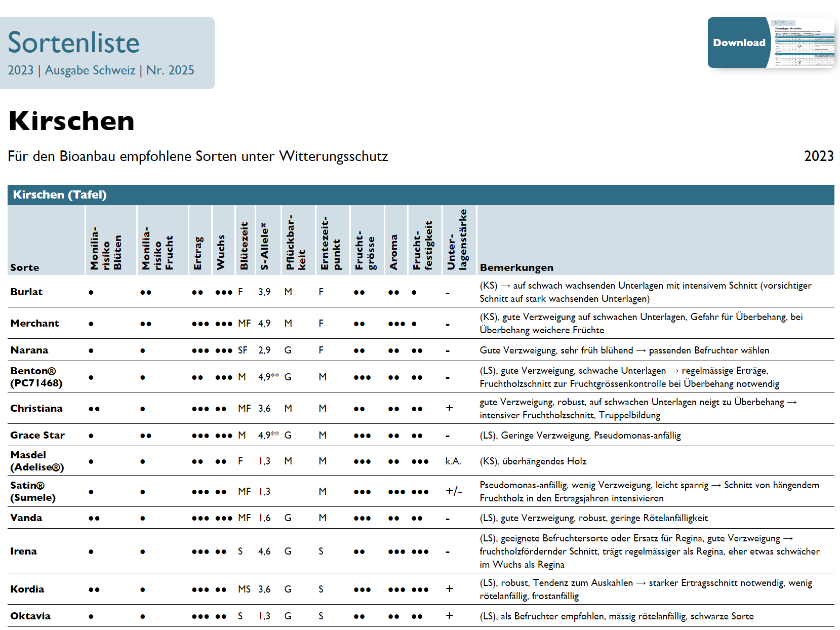
Task: Click the 'Für den Bioanbau empfohlene Sorten' subtitle
Action: point(198,156)
